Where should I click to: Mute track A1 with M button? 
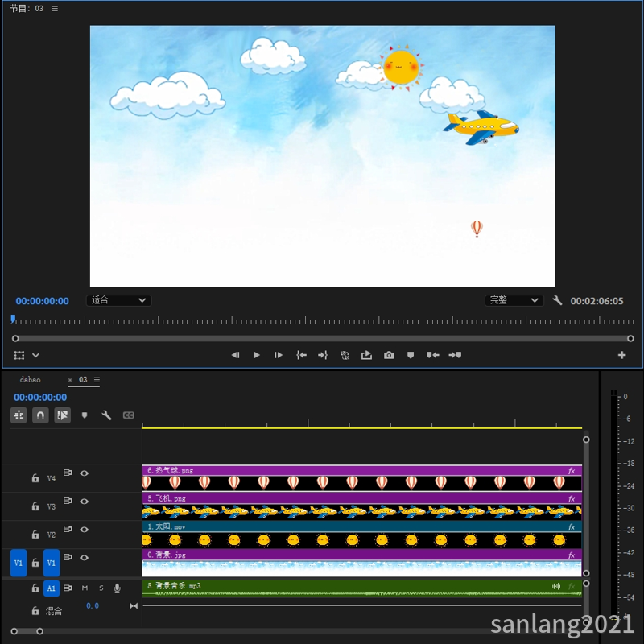pos(85,588)
